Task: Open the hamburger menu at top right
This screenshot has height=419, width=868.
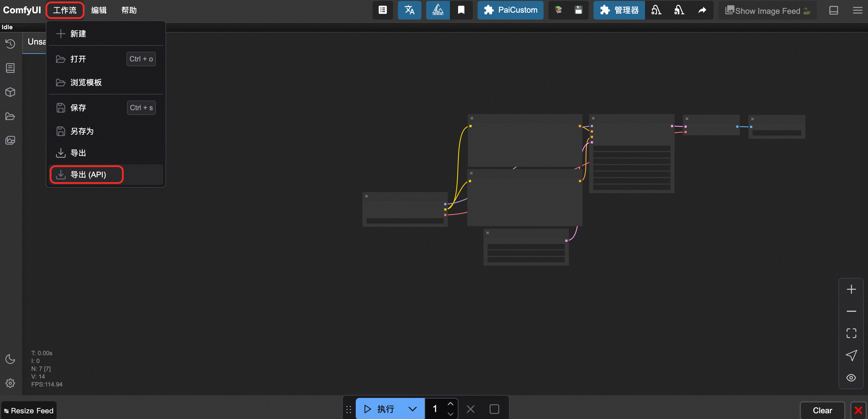Action: pyautogui.click(x=857, y=10)
